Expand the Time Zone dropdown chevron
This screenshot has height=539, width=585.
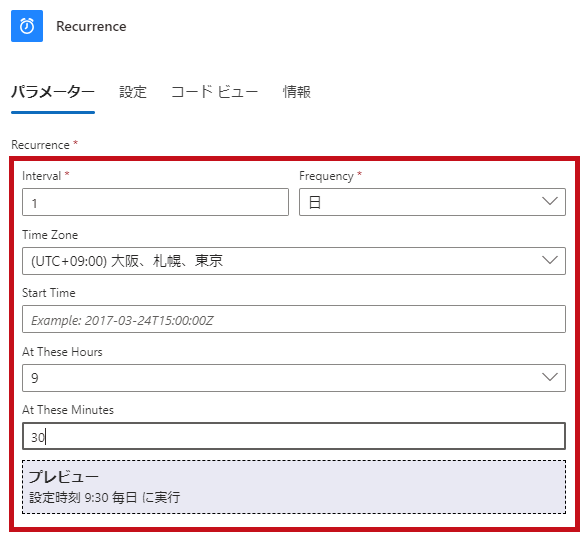click(550, 260)
